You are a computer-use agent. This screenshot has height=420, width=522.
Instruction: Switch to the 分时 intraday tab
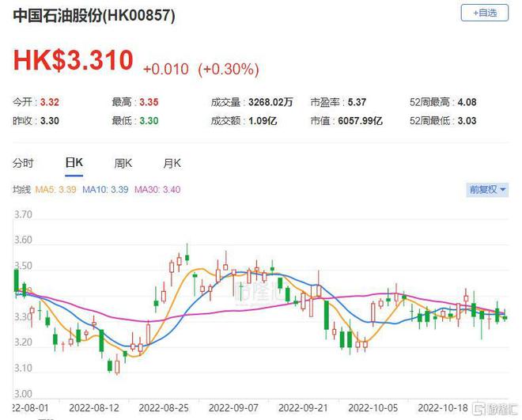click(24, 163)
